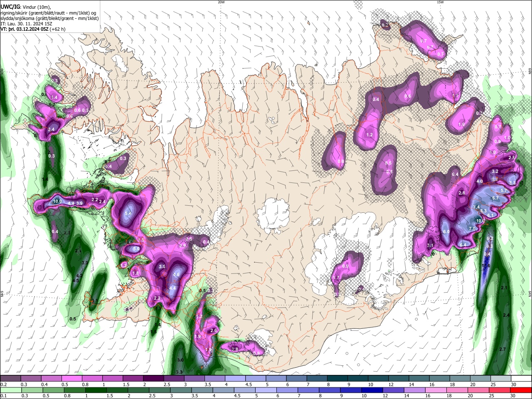Viewport: 532px width, 399px height.
Task: Click the '0.2' label on the snow scale
Action: [3, 384]
